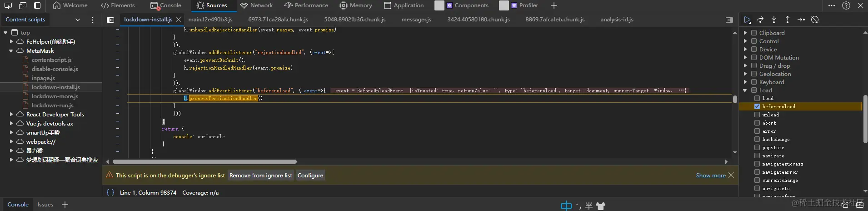Switch to the Network panel
The image size is (868, 211).
pyautogui.click(x=256, y=5)
